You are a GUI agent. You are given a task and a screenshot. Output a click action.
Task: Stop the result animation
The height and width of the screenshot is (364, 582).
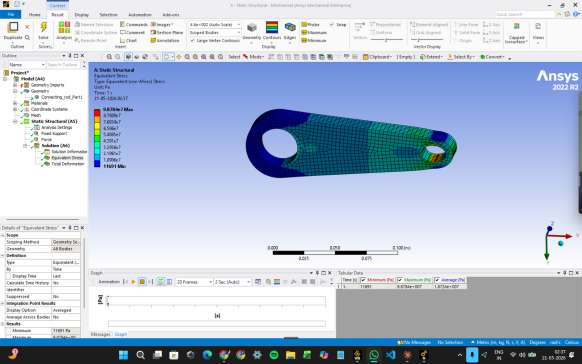click(142, 282)
